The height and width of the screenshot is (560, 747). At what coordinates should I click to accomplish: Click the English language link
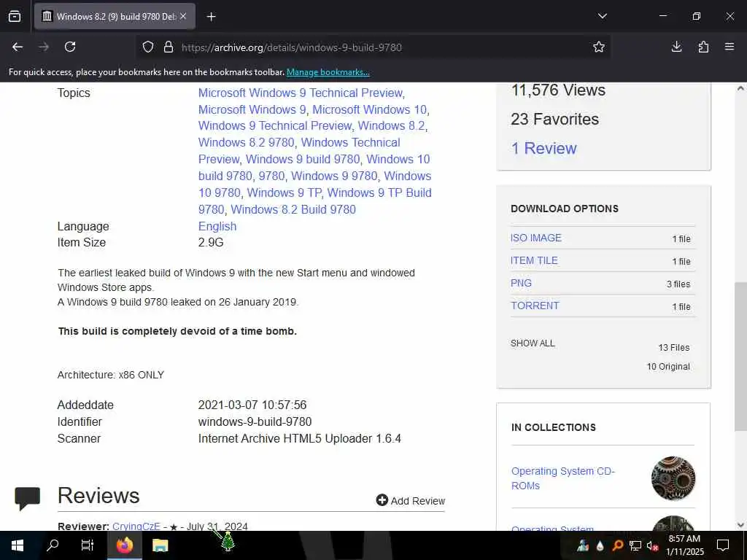pos(217,226)
